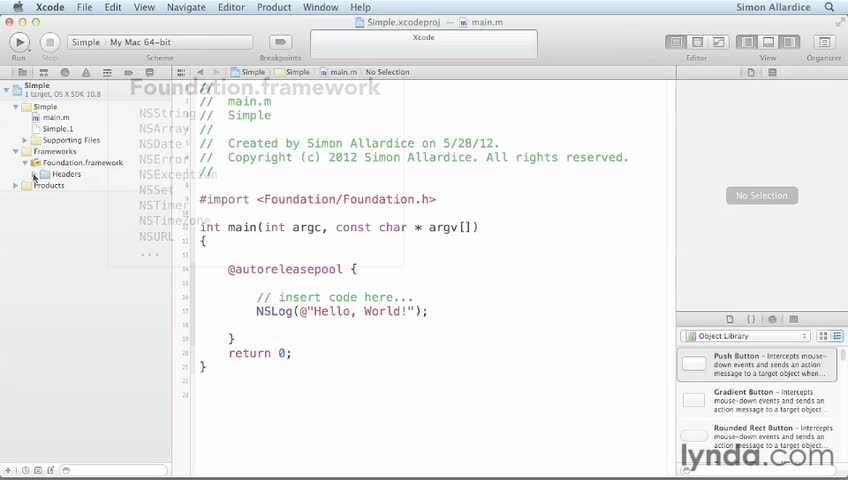Open the Organizer window
The width and height of the screenshot is (848, 480).
pyautogui.click(x=824, y=42)
